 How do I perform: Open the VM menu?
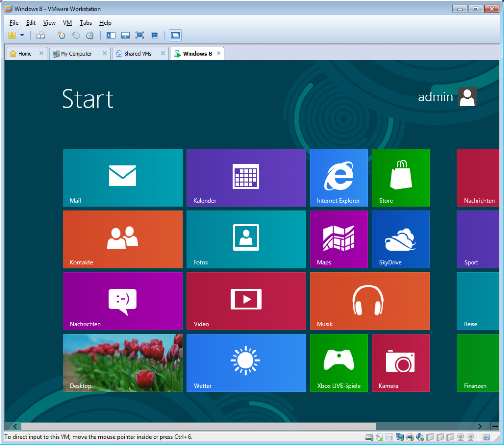67,23
